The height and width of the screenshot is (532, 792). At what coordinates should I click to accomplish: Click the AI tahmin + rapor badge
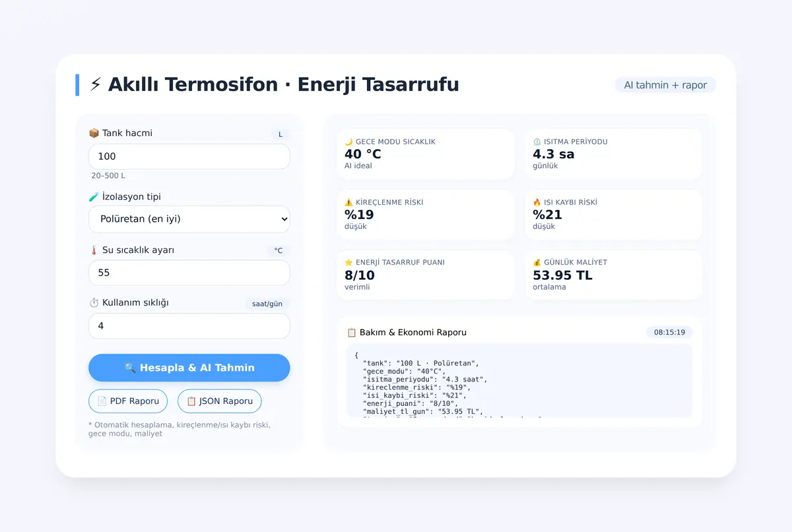pos(665,85)
